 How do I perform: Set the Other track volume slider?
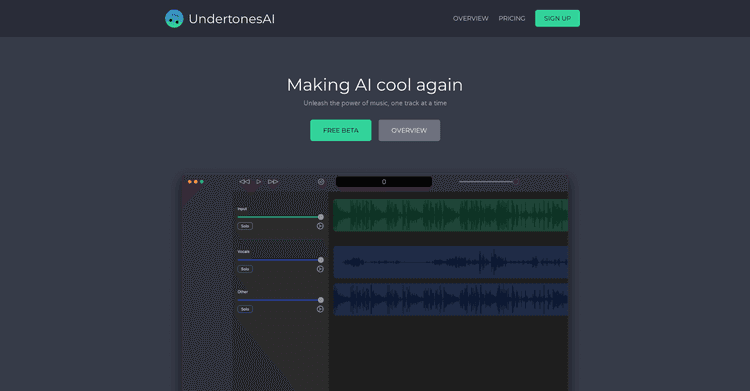coord(280,300)
